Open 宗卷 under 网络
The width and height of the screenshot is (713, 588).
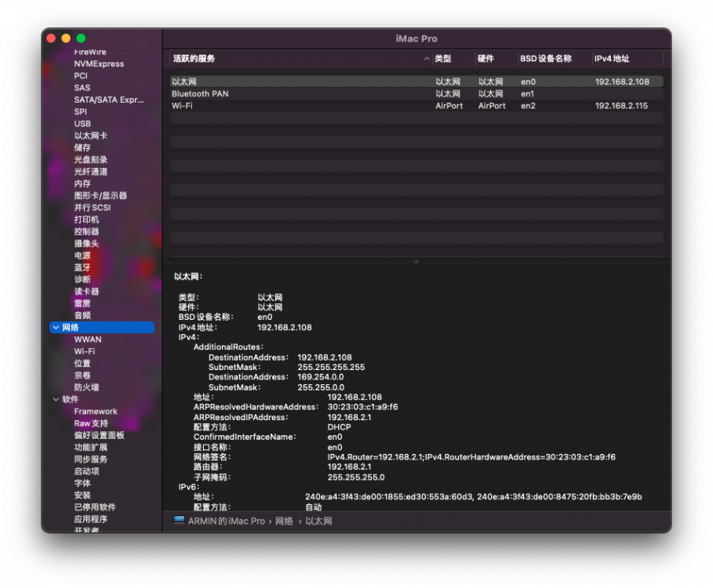tap(82, 376)
